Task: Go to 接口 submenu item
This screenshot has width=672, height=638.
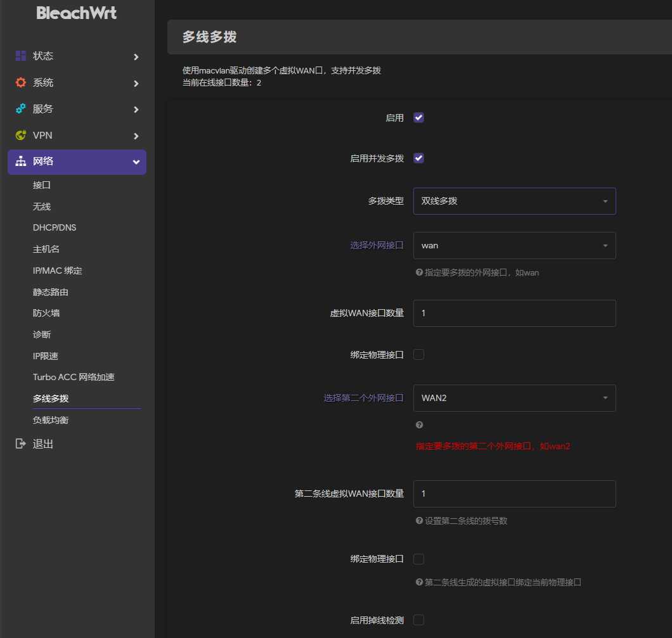Action: click(42, 185)
